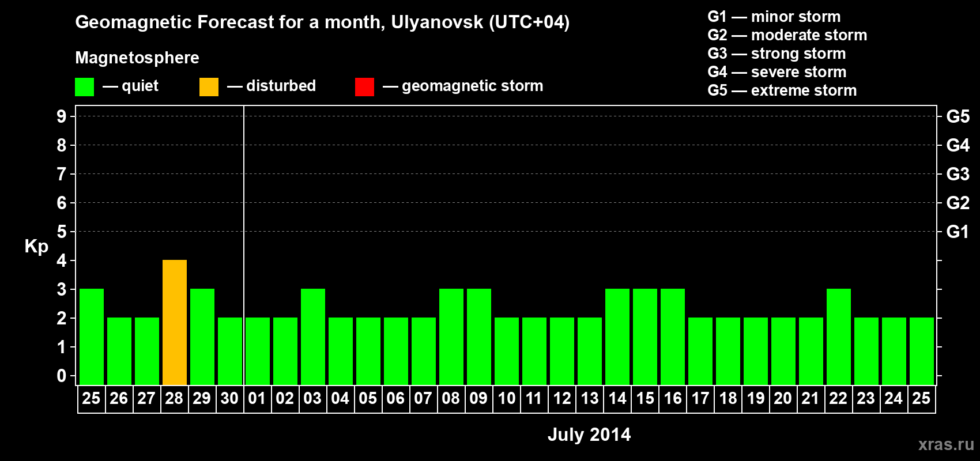Click the xras.ru source text
The width and height of the screenshot is (980, 461).
946,444
